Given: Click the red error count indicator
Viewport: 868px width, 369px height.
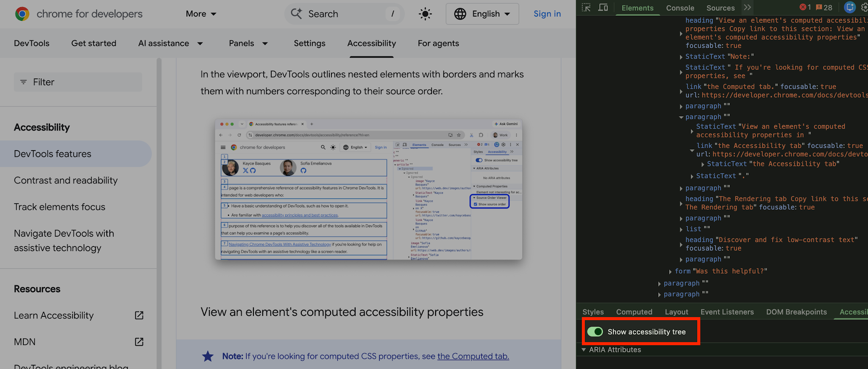Looking at the screenshot, I should click(805, 8).
